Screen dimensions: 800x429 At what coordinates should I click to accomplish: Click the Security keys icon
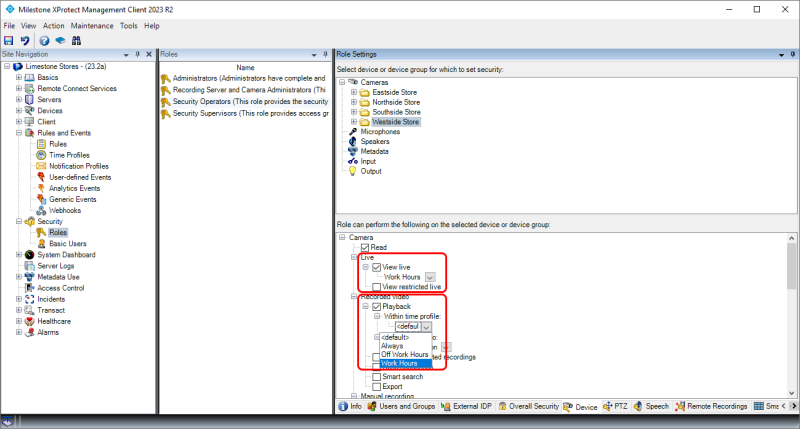click(30, 221)
